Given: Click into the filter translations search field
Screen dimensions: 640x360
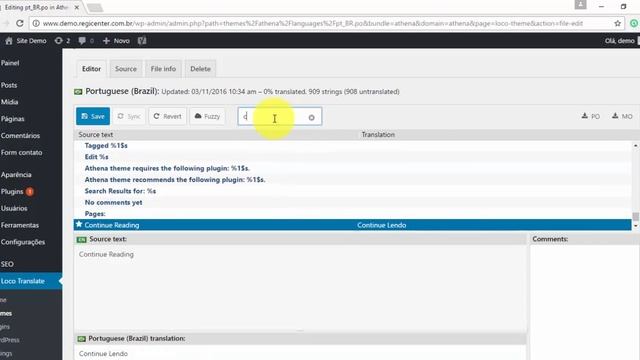Looking at the screenshot, I should pyautogui.click(x=280, y=116).
